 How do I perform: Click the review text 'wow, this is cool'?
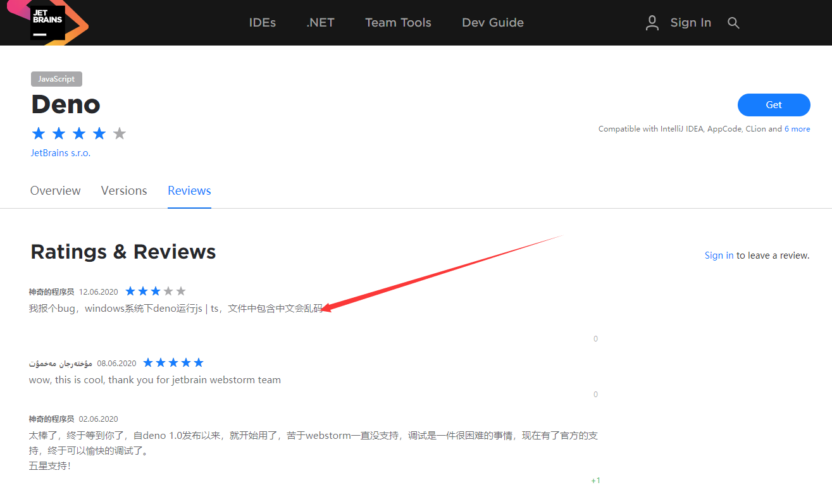(x=155, y=380)
